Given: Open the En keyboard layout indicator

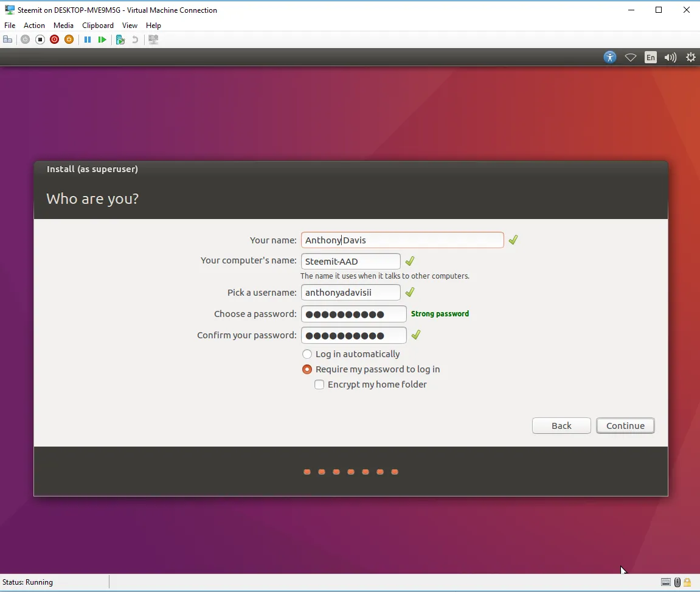Looking at the screenshot, I should point(651,57).
